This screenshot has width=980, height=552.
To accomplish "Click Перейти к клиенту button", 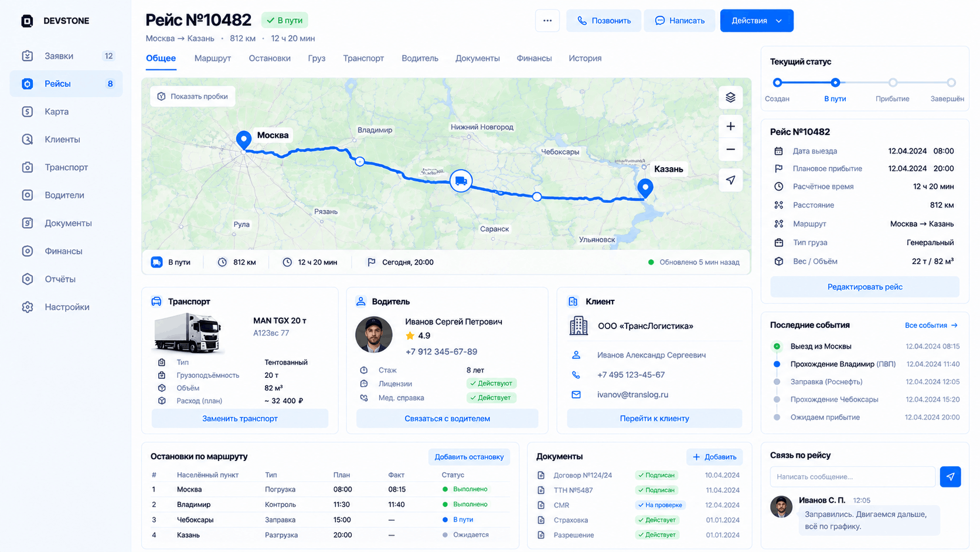I will (x=654, y=418).
